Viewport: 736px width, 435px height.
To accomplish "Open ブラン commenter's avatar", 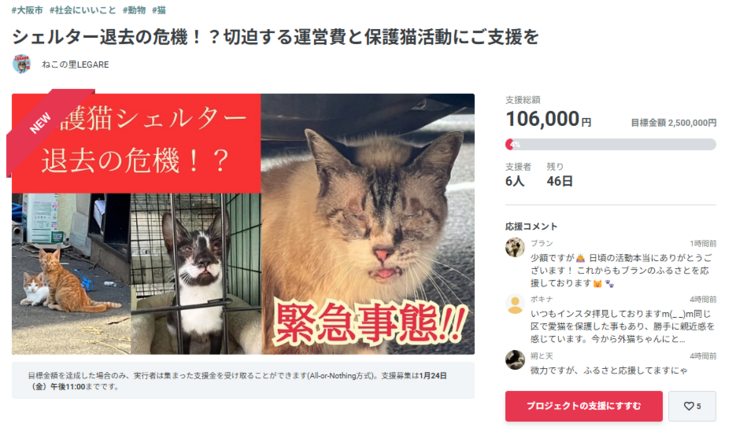I will (x=515, y=247).
